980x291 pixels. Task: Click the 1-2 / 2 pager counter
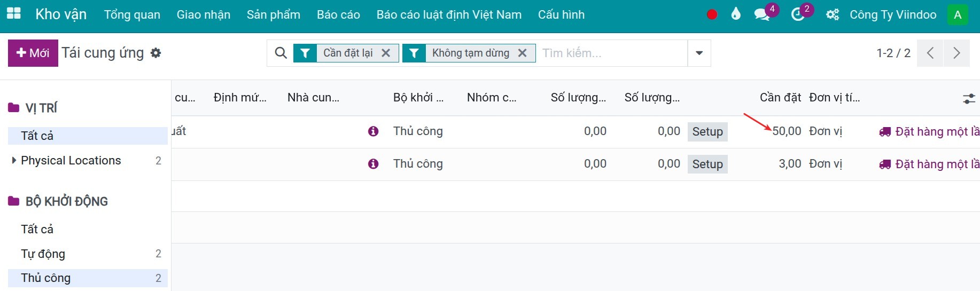coord(893,53)
